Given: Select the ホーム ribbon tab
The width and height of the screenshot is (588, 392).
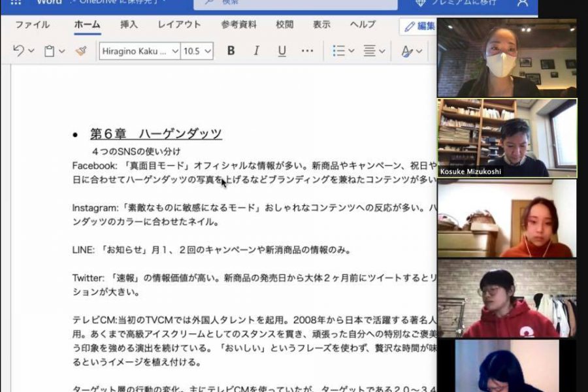Looking at the screenshot, I should click(87, 25).
